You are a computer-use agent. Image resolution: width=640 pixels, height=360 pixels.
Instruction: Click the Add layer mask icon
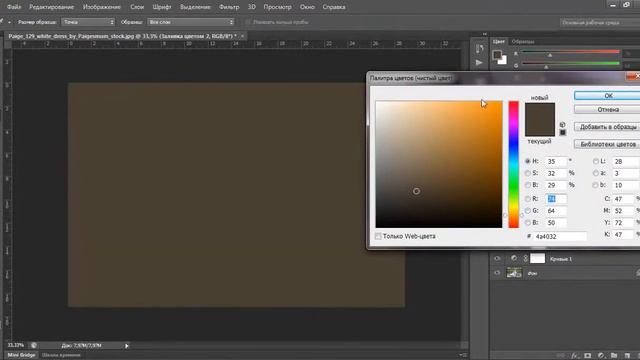(587, 356)
